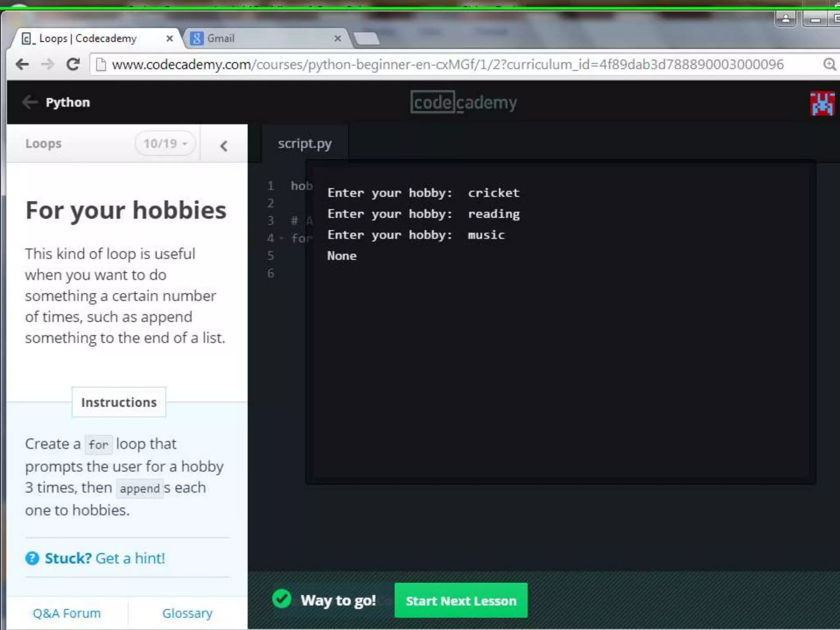Screen dimensions: 840x630
Task: Toggle code fold arrow on line 4
Action: tap(281, 238)
